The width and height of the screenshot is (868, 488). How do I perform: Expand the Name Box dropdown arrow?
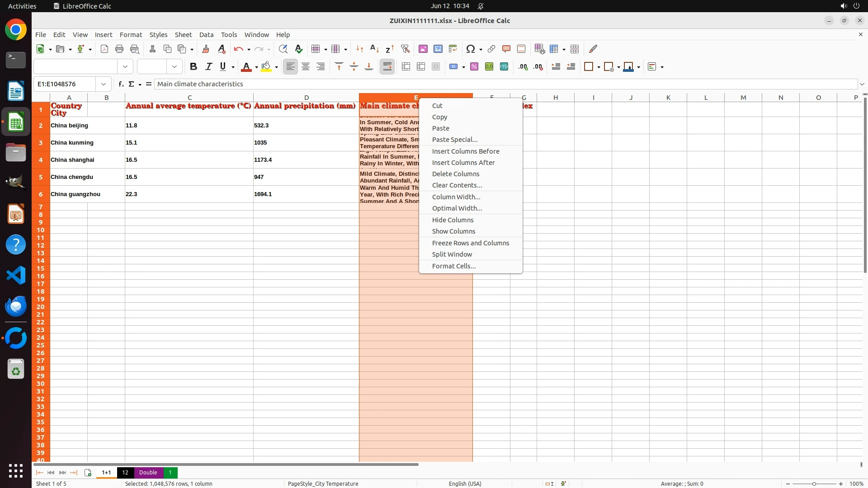click(104, 84)
